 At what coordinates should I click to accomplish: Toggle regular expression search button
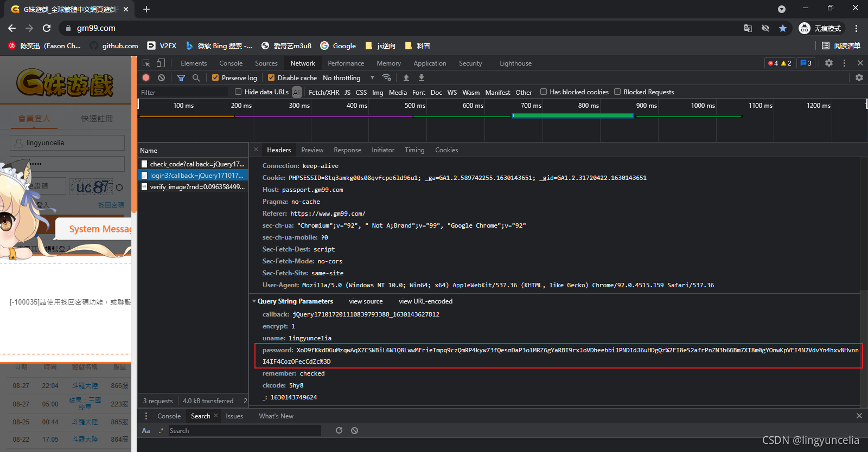point(161,431)
